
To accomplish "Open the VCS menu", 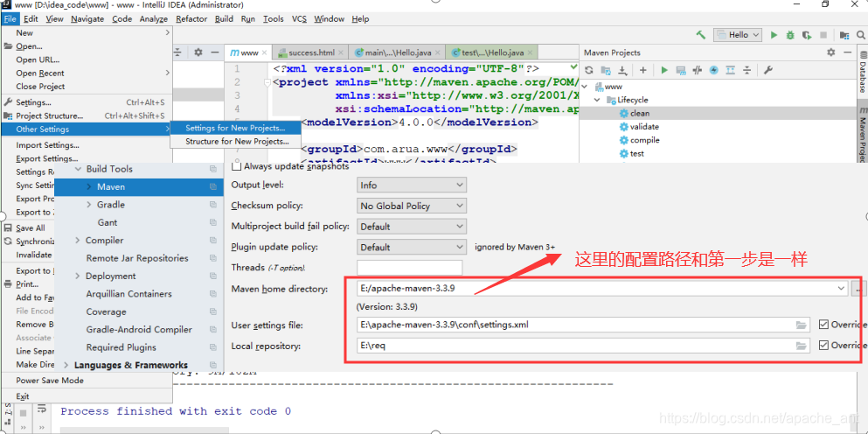I will click(x=299, y=19).
